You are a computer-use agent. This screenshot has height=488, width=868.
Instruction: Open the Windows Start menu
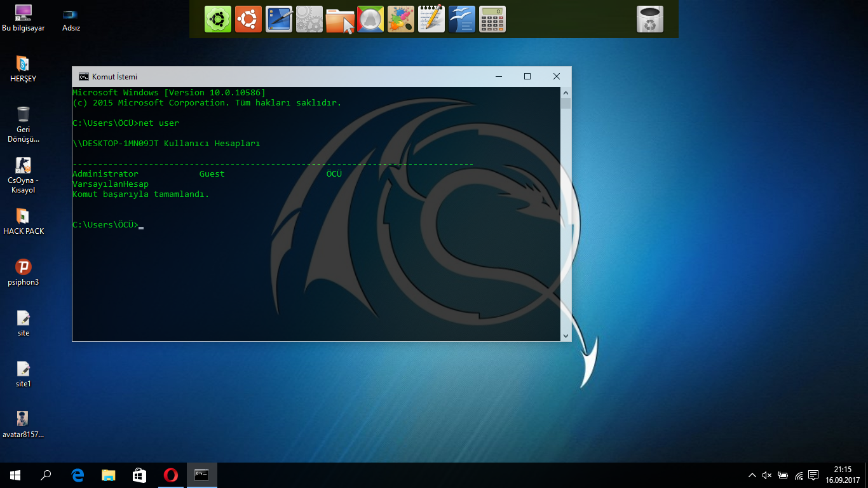pos(15,475)
